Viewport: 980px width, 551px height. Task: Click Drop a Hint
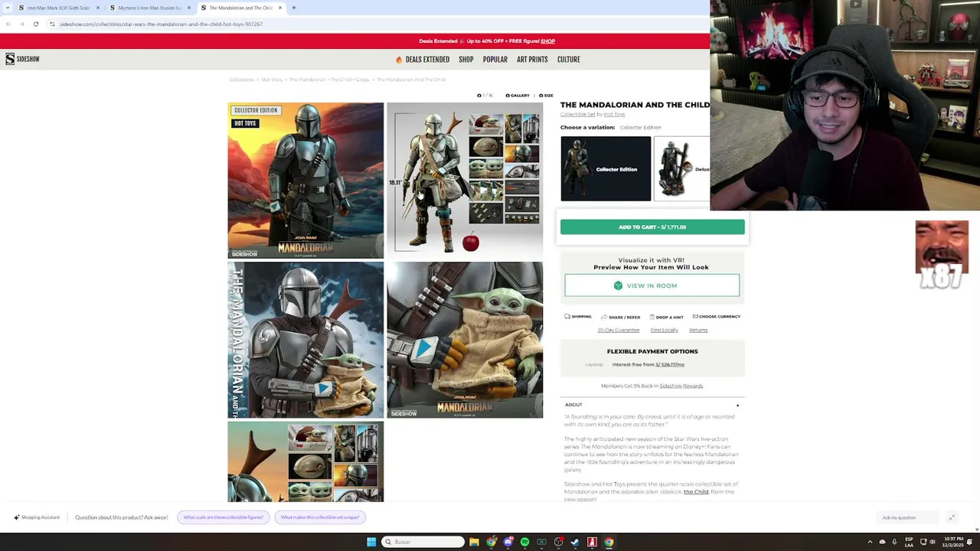coord(666,317)
